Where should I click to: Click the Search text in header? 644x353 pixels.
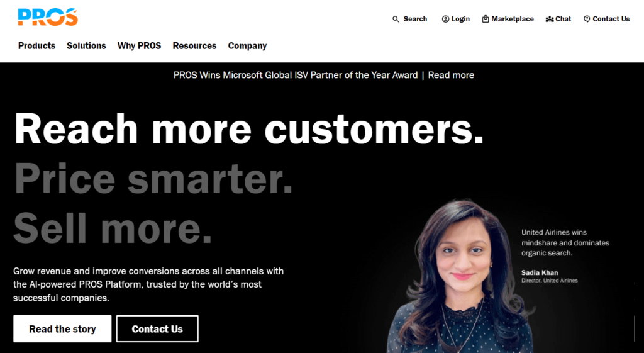coord(415,19)
